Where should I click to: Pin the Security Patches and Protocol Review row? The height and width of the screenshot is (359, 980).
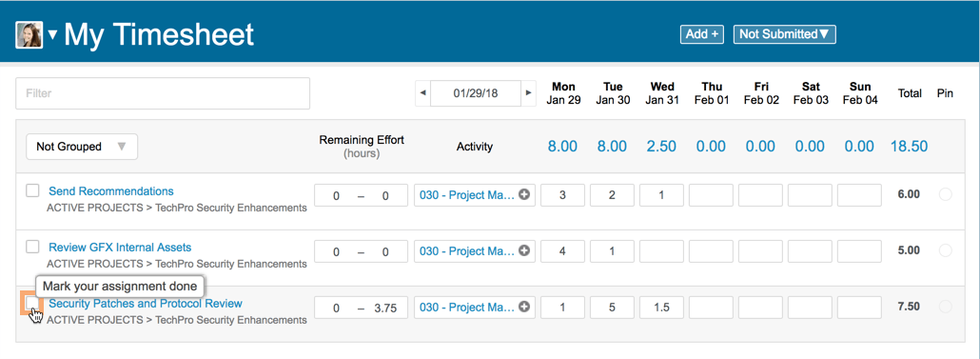(946, 307)
